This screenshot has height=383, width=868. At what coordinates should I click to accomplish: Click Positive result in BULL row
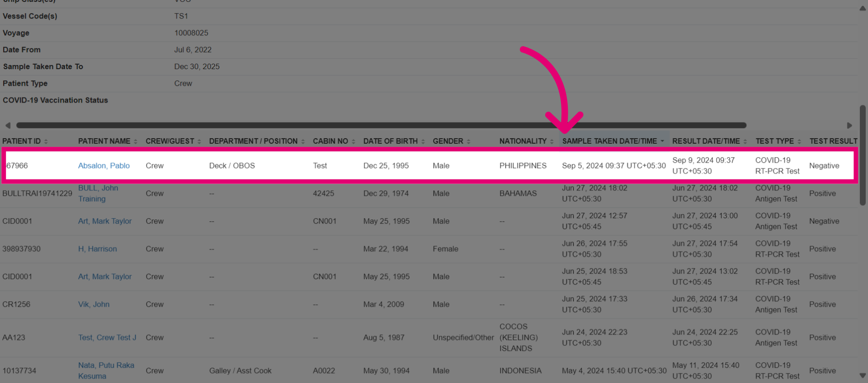pyautogui.click(x=822, y=193)
